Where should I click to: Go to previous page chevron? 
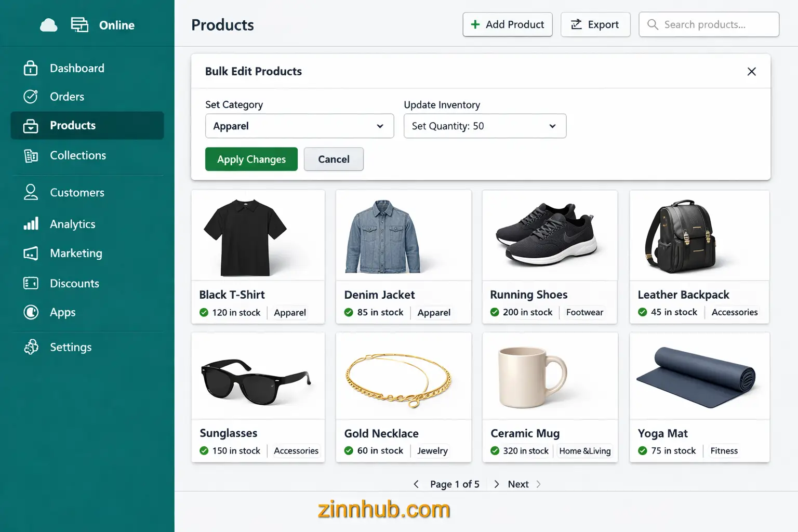click(416, 484)
